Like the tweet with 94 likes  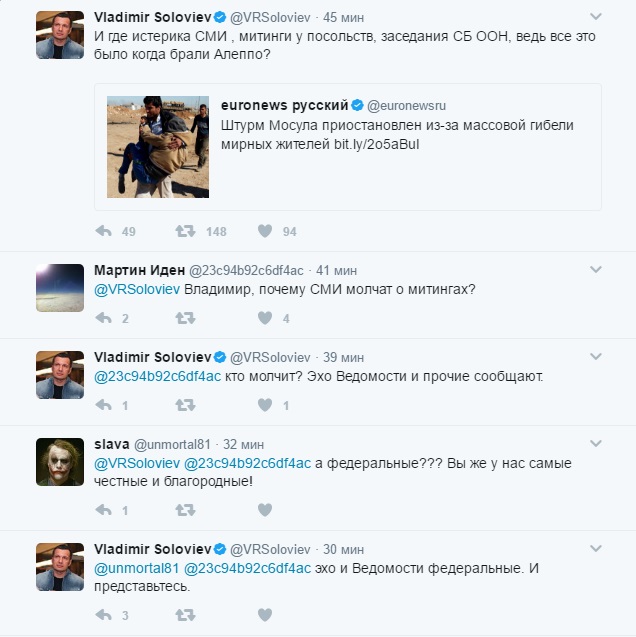265,231
